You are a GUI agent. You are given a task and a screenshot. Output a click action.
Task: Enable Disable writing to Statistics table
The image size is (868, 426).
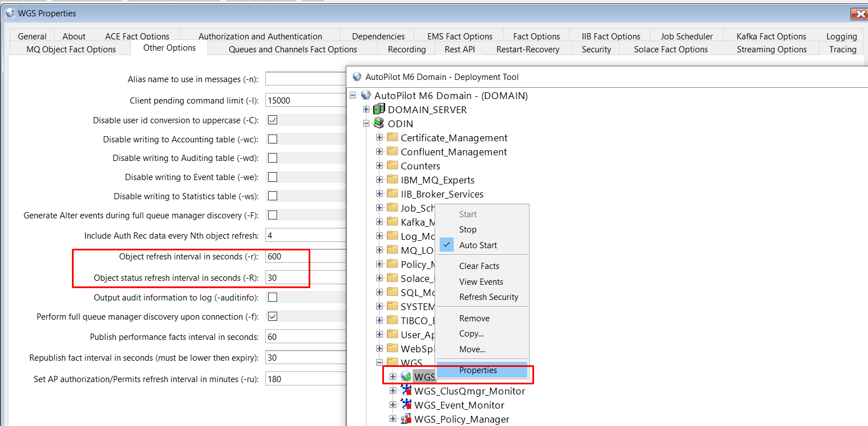point(273,196)
